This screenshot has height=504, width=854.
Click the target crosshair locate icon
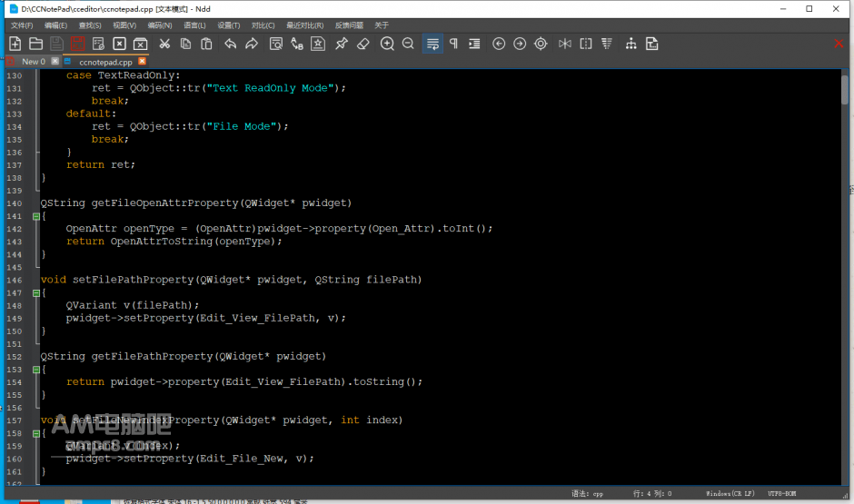(541, 44)
